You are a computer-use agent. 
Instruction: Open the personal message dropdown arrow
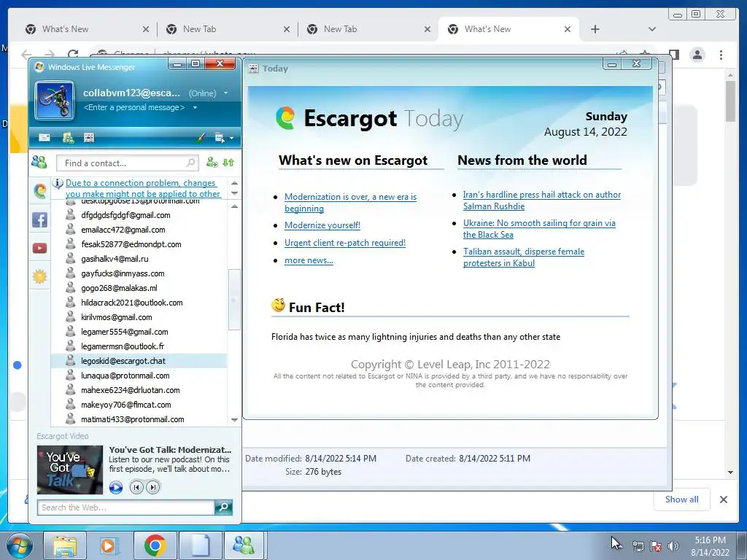click(195, 108)
